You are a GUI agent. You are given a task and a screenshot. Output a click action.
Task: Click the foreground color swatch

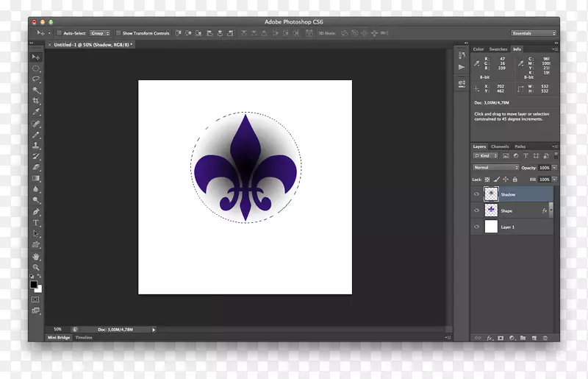(x=33, y=284)
